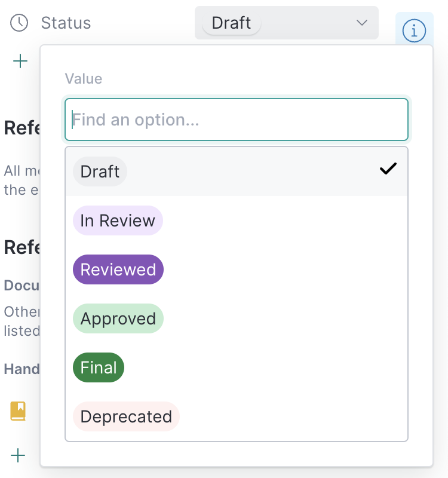Click the Value label in popup
Image resolution: width=448 pixels, height=478 pixels.
83,78
